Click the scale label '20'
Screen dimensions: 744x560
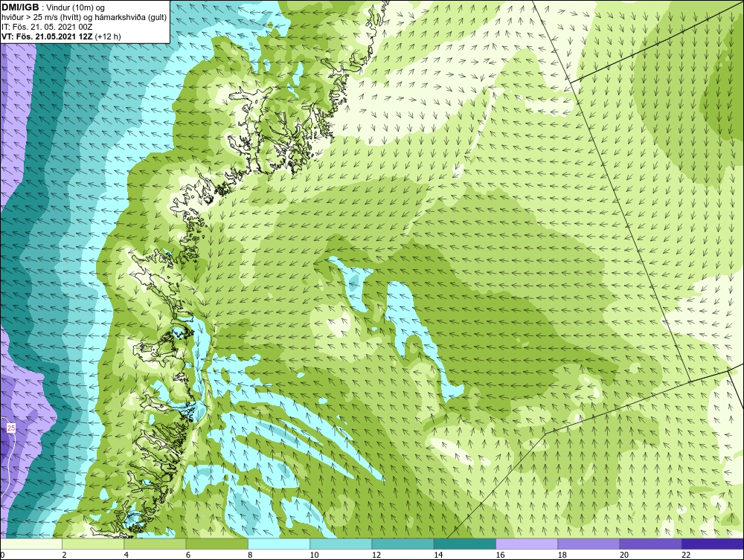click(623, 555)
